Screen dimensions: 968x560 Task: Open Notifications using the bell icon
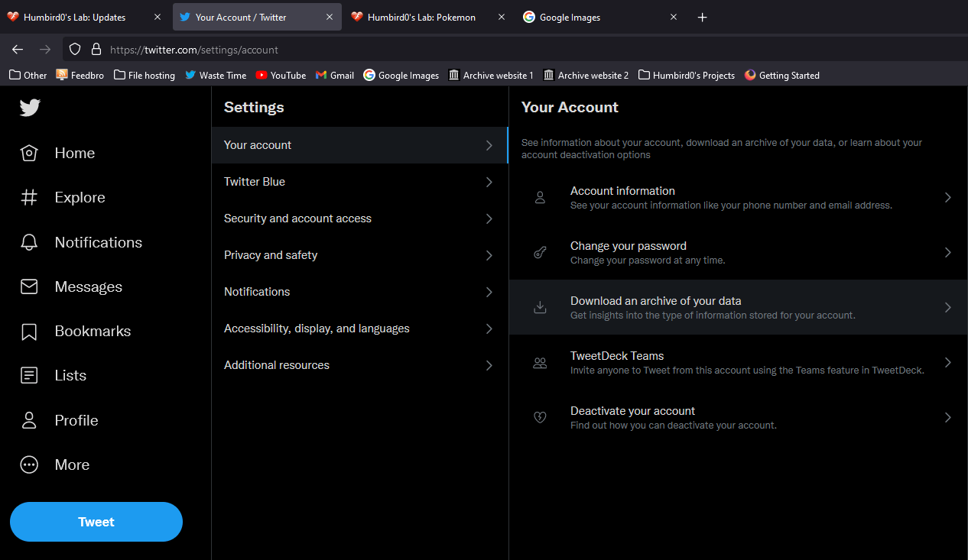(29, 242)
